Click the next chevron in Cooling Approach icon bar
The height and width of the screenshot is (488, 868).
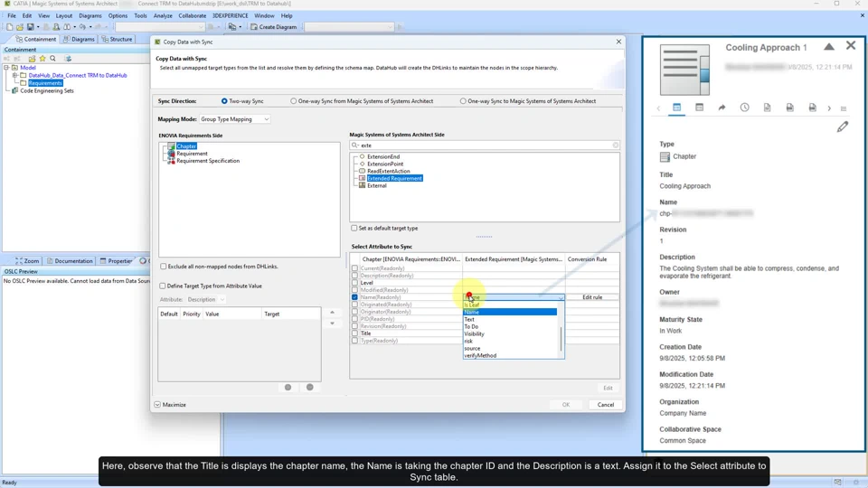click(x=829, y=108)
